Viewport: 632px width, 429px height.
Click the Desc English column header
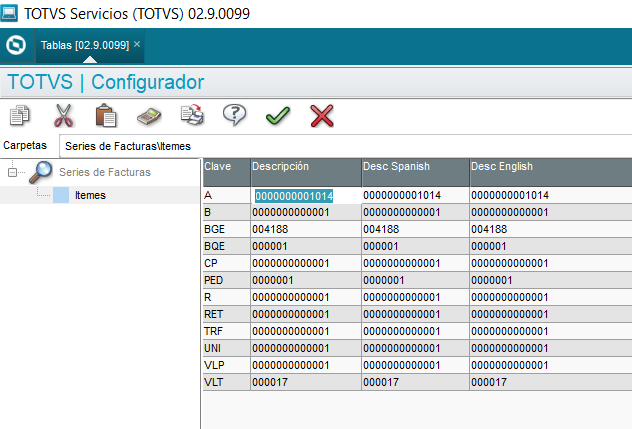pyautogui.click(x=551, y=172)
